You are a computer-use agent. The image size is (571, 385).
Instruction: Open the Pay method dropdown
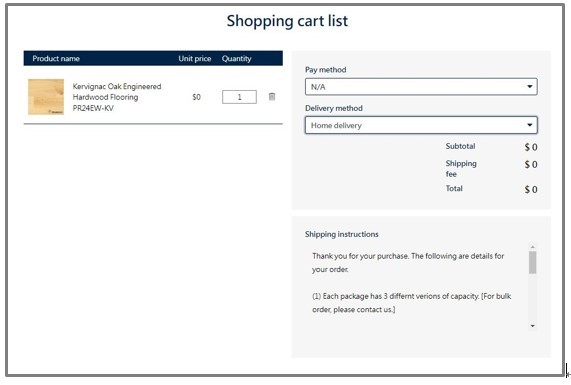[421, 87]
